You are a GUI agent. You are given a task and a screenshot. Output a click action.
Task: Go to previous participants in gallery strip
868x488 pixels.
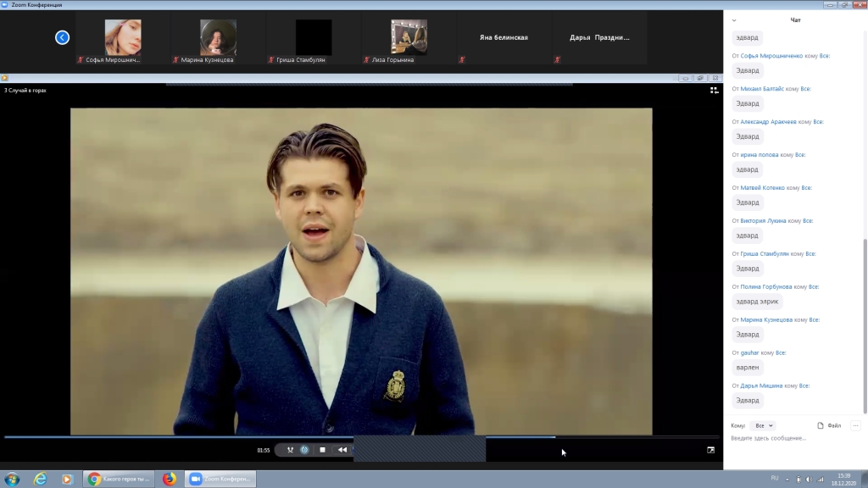pos(62,37)
